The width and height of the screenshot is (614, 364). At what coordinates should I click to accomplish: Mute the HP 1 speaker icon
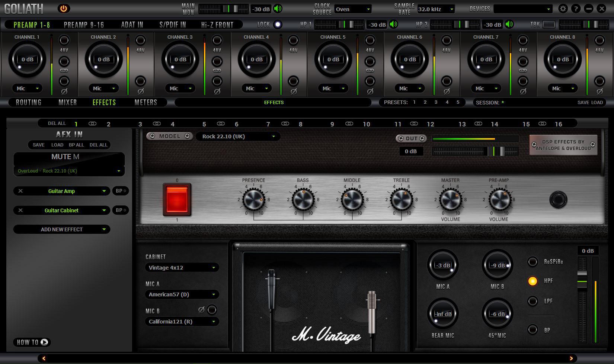pos(393,25)
